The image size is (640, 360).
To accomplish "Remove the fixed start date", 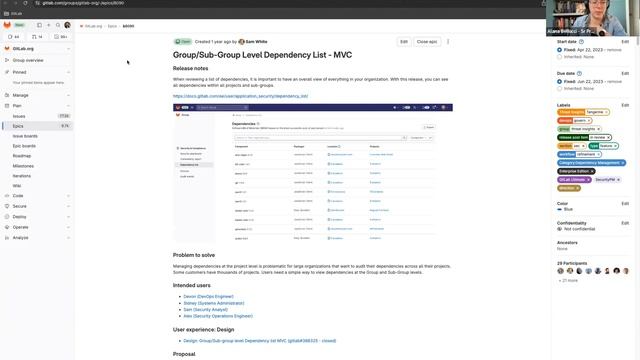I will (x=614, y=50).
